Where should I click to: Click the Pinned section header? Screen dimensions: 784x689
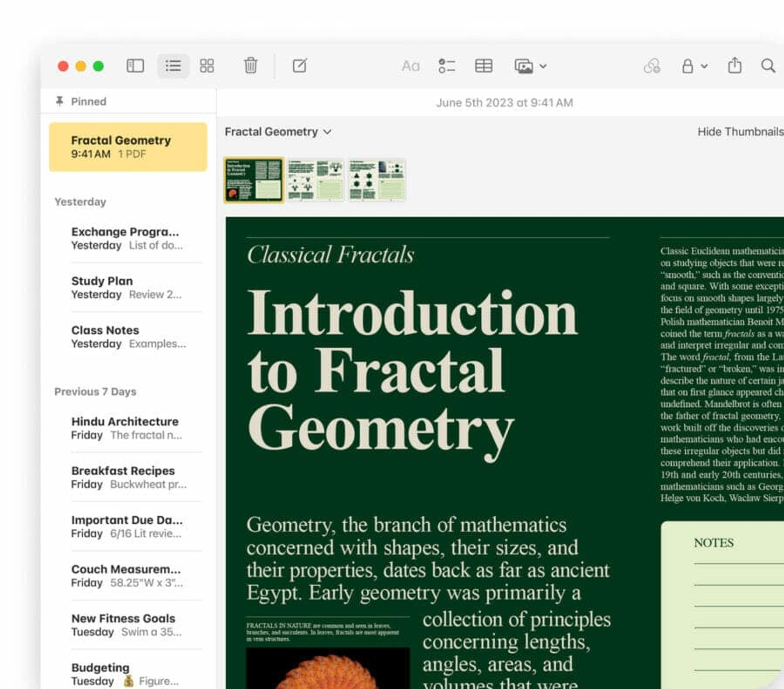click(88, 101)
